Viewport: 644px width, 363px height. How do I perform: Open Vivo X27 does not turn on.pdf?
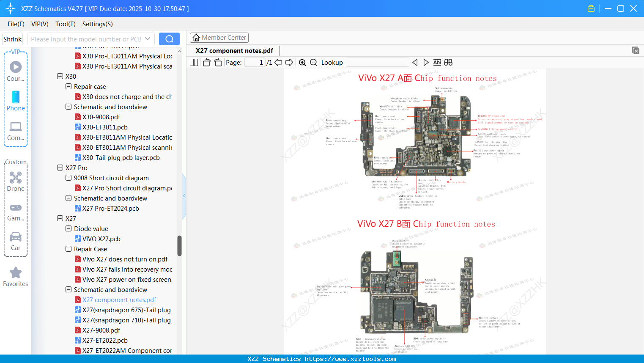(x=125, y=259)
